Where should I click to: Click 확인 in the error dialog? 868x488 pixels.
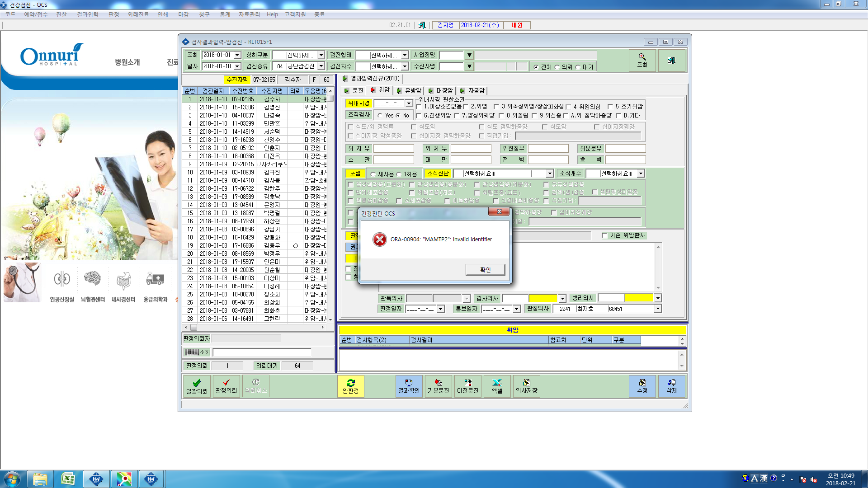(485, 270)
